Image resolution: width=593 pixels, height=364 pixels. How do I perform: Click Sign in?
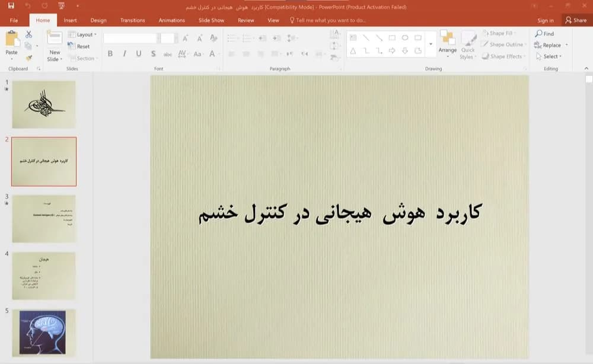click(546, 20)
